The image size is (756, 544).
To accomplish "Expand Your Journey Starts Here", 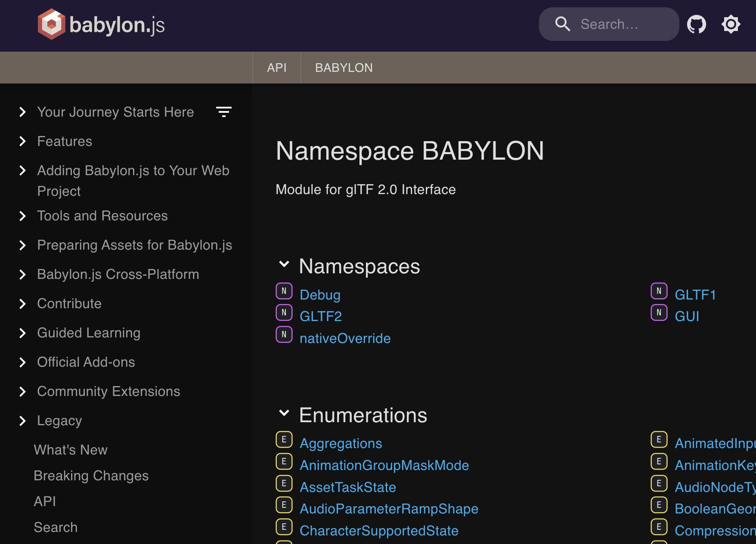I will [x=23, y=112].
